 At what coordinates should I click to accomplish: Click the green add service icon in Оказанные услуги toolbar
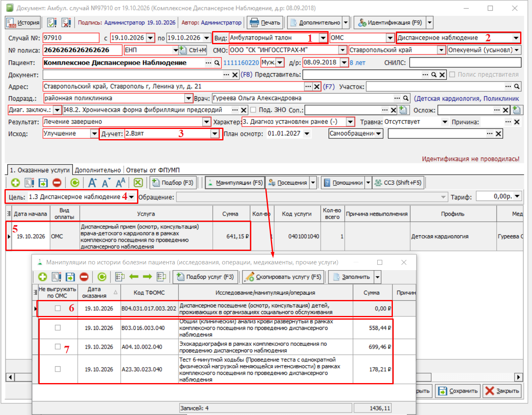click(x=16, y=183)
